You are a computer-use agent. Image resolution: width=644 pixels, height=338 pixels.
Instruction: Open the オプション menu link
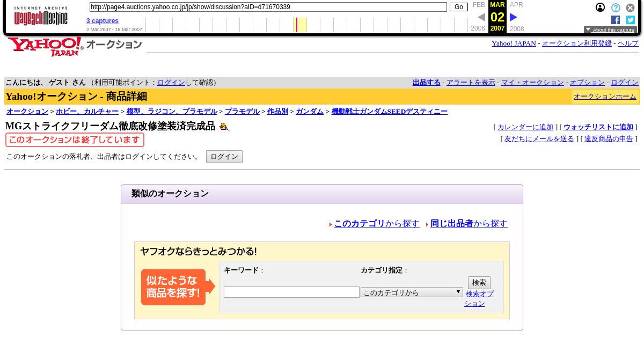(x=587, y=83)
